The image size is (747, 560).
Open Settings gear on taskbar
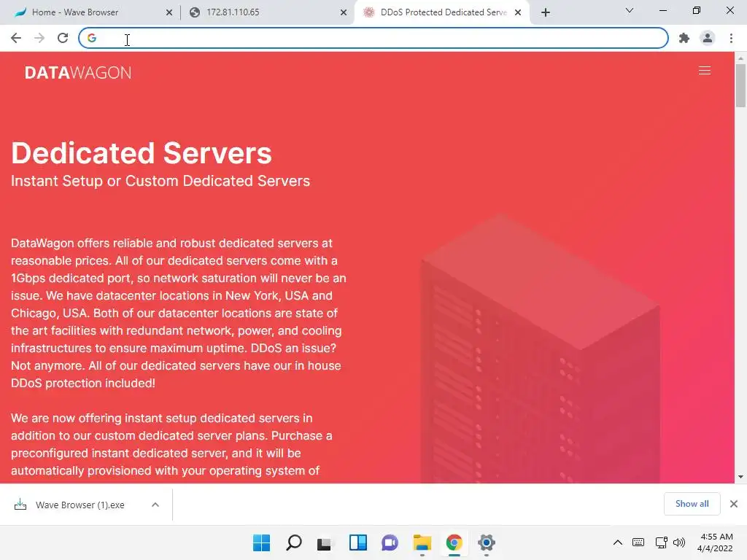487,542
